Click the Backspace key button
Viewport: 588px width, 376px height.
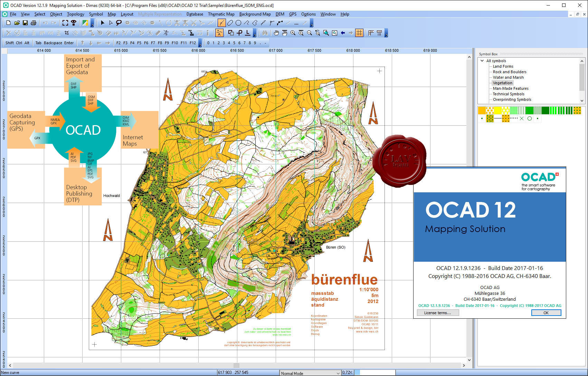click(53, 43)
